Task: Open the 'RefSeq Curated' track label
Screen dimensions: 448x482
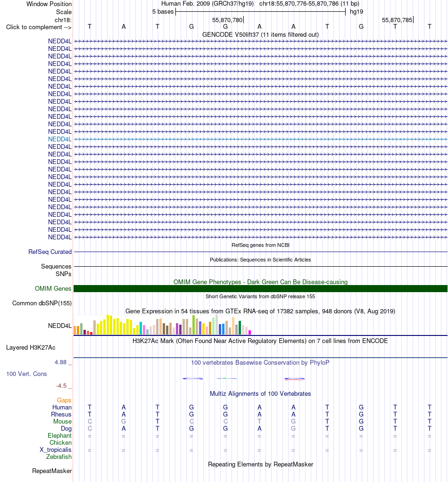Action: [50, 252]
